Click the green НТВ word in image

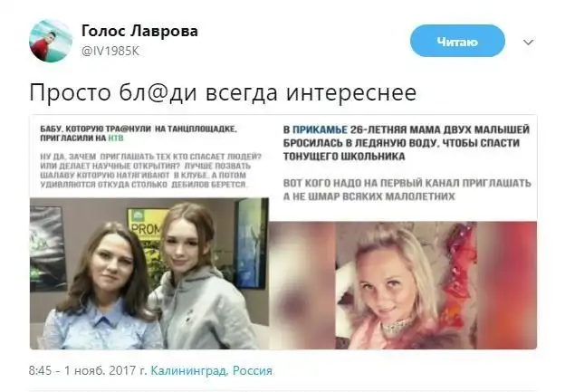116,138
